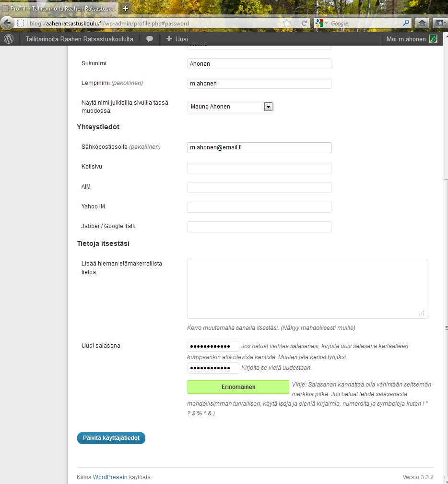Viewport: 448px width, 484px height.
Task: Open the Uusi menu in admin bar
Action: (177, 39)
